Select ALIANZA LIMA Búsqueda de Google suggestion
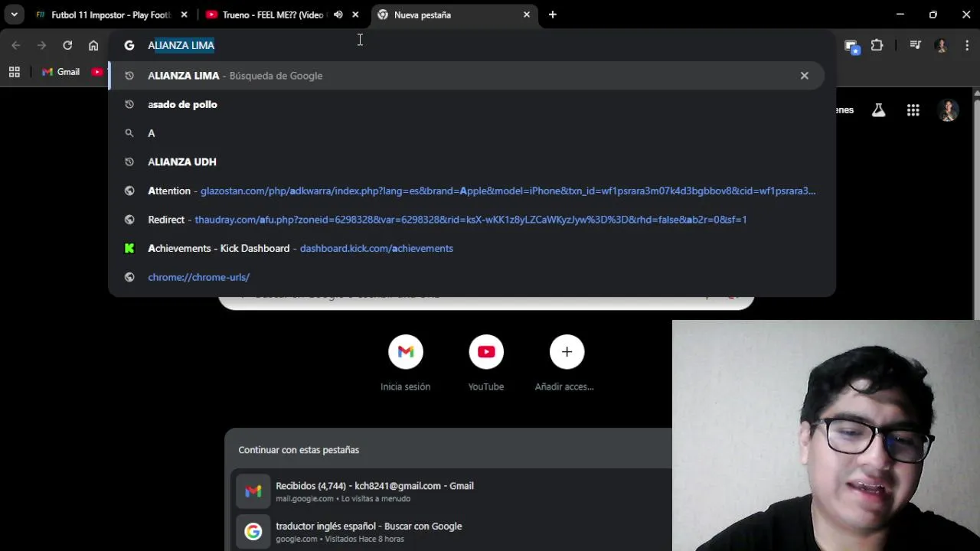The image size is (980, 551). click(465, 76)
